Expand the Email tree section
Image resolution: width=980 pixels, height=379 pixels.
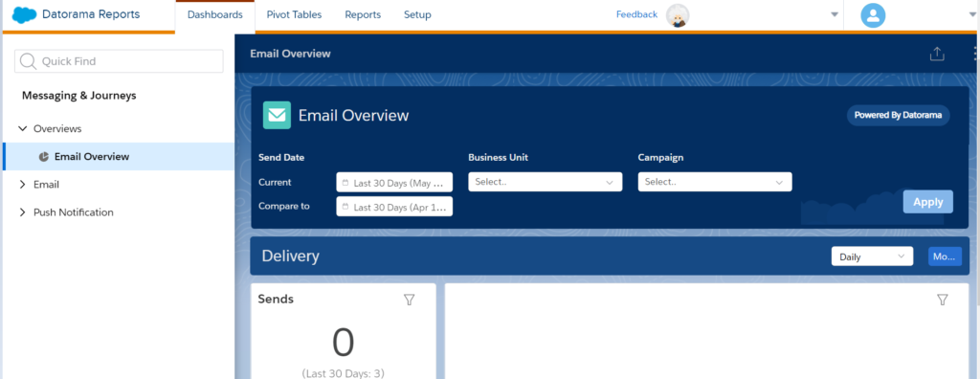[23, 185]
